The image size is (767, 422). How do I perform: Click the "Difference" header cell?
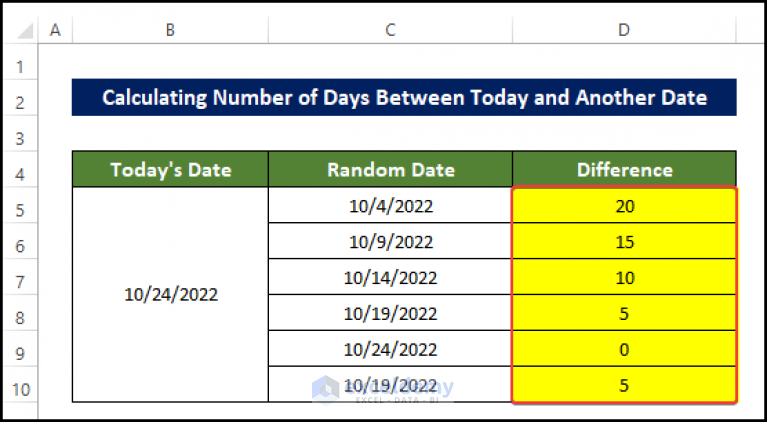[624, 170]
